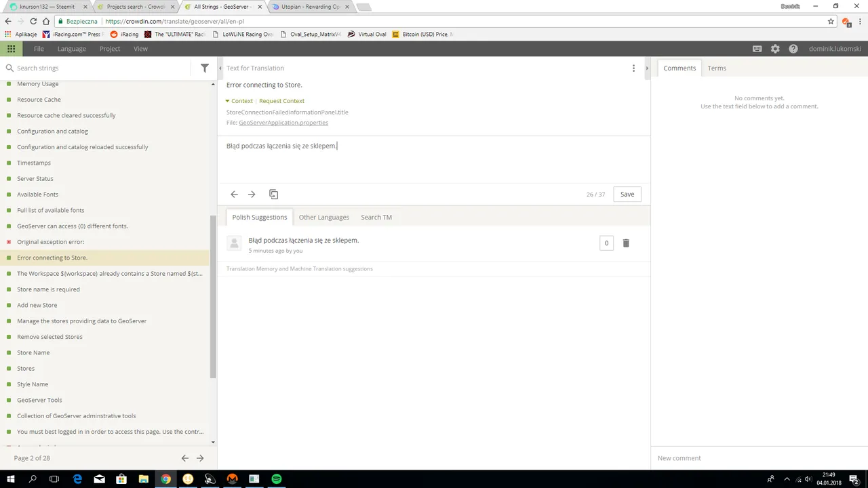Screen dimensions: 868x488
Task: Open the help question mark icon
Action: [x=793, y=49]
